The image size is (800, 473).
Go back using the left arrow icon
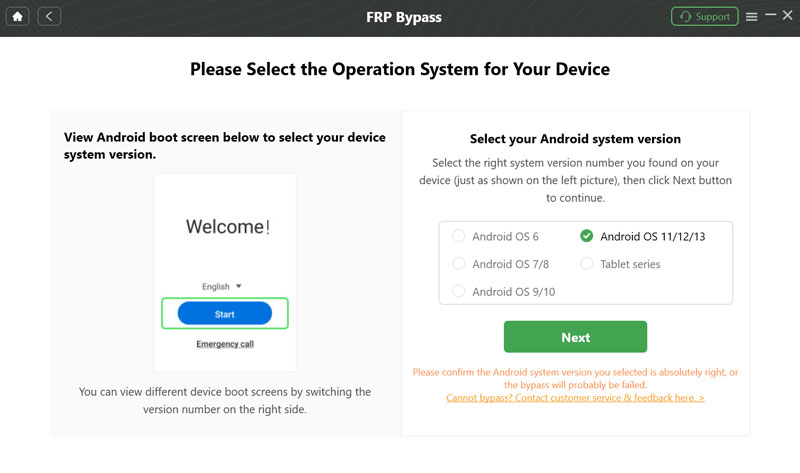[x=49, y=17]
